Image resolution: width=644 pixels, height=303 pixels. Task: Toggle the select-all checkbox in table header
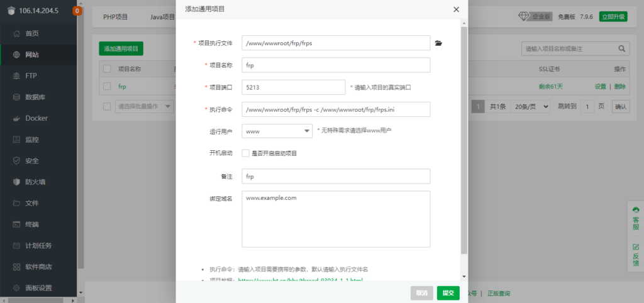[107, 69]
